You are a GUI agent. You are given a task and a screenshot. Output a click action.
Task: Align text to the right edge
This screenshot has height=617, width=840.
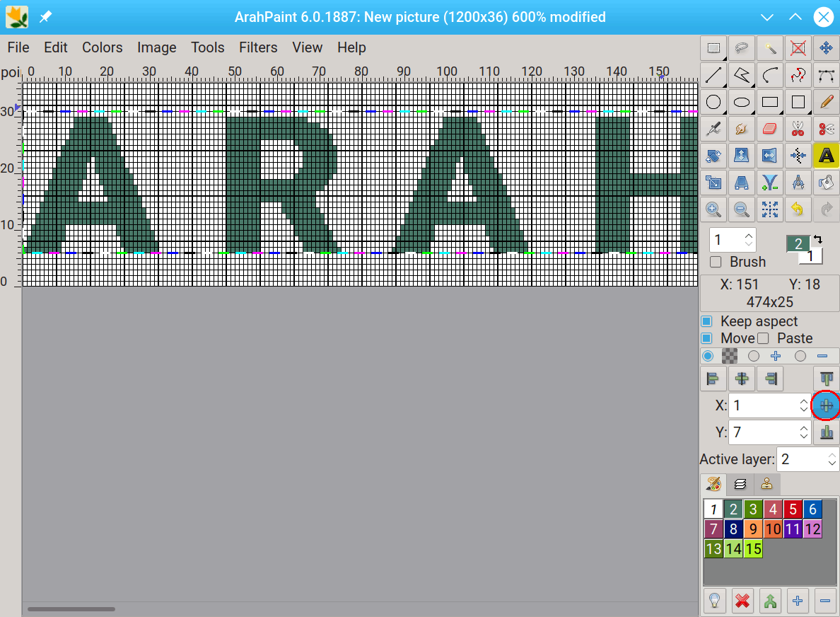tap(770, 379)
